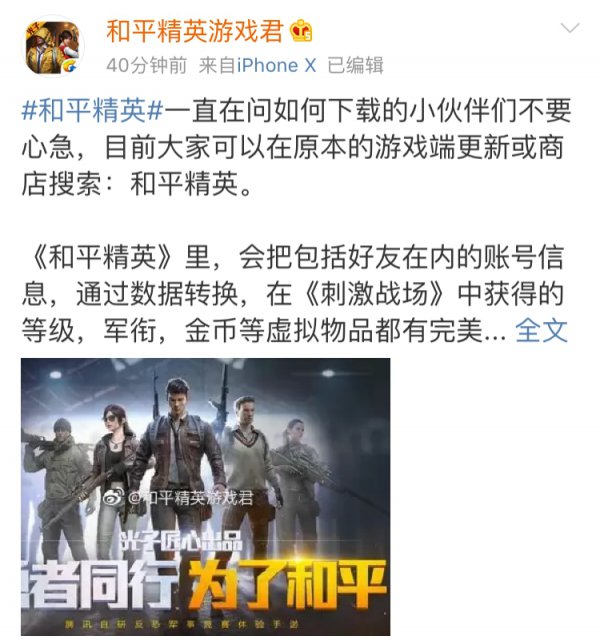Open the 和平精英游戏君 username link

(194, 31)
